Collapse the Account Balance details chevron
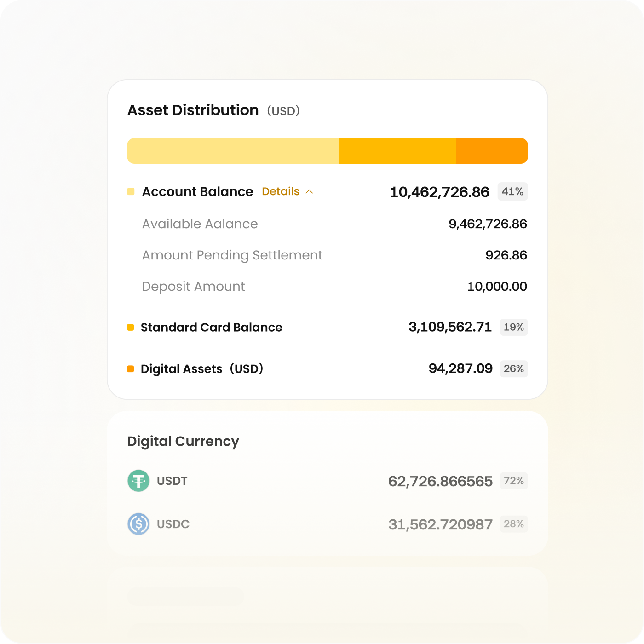The width and height of the screenshot is (644, 644). point(310,191)
